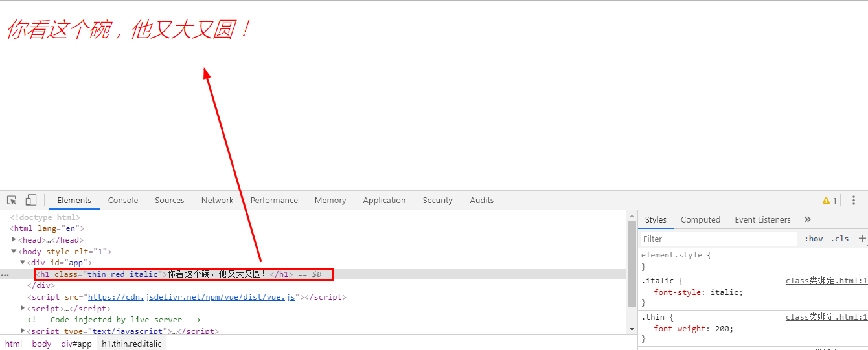868x350 pixels.
Task: Select the Styles pane tab
Action: pos(656,220)
